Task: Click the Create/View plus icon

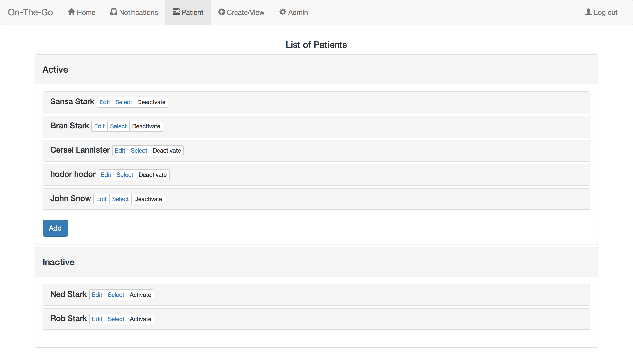Action: point(221,12)
